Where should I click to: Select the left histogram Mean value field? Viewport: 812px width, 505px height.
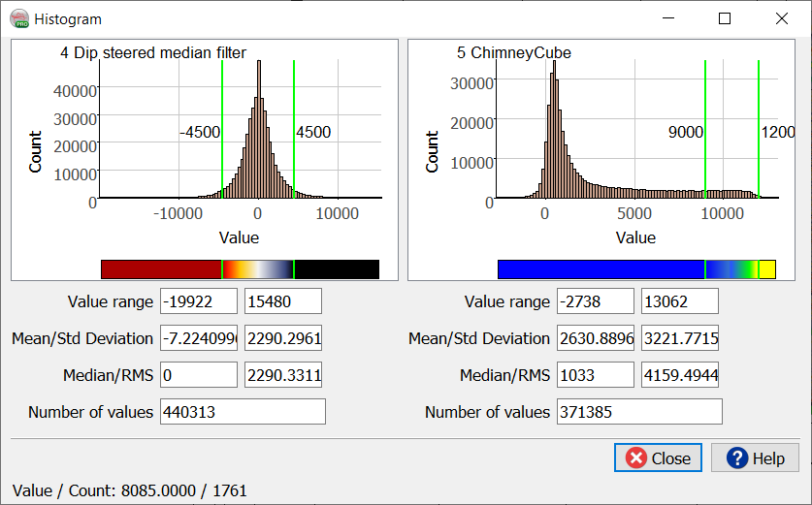tap(199, 338)
